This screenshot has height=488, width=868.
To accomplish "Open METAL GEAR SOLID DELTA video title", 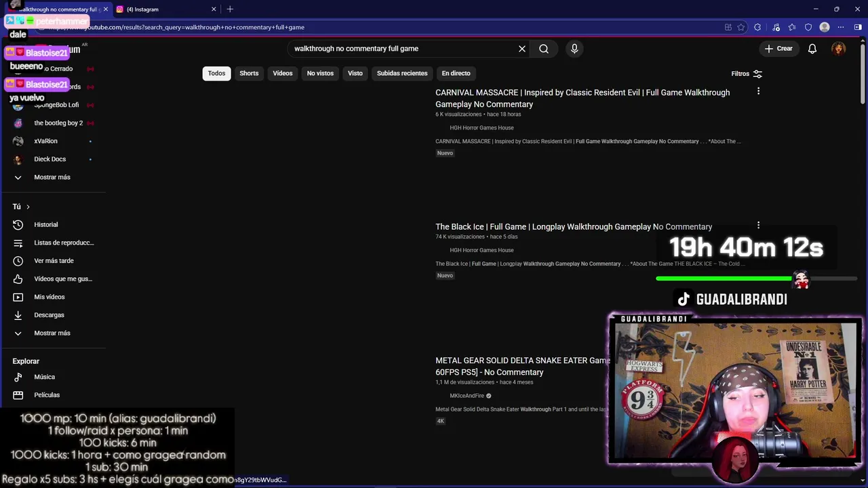I will point(522,366).
